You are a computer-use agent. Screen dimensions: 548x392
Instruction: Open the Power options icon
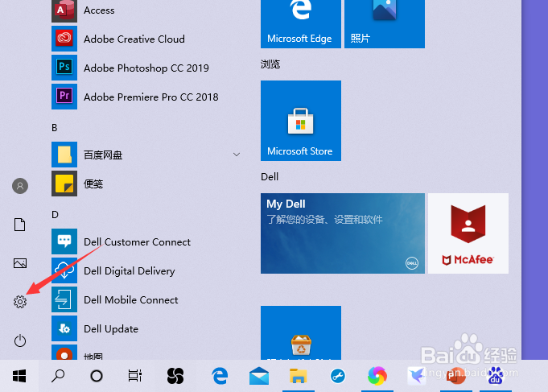click(20, 340)
